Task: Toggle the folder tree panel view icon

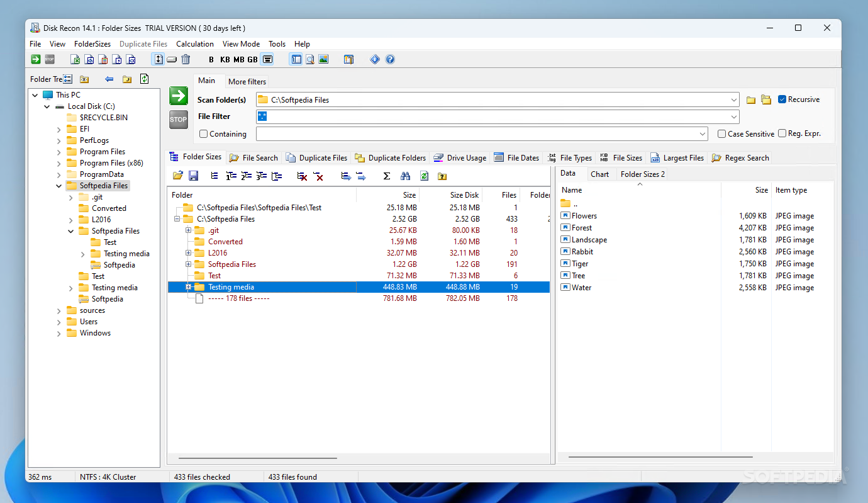Action: [296, 59]
